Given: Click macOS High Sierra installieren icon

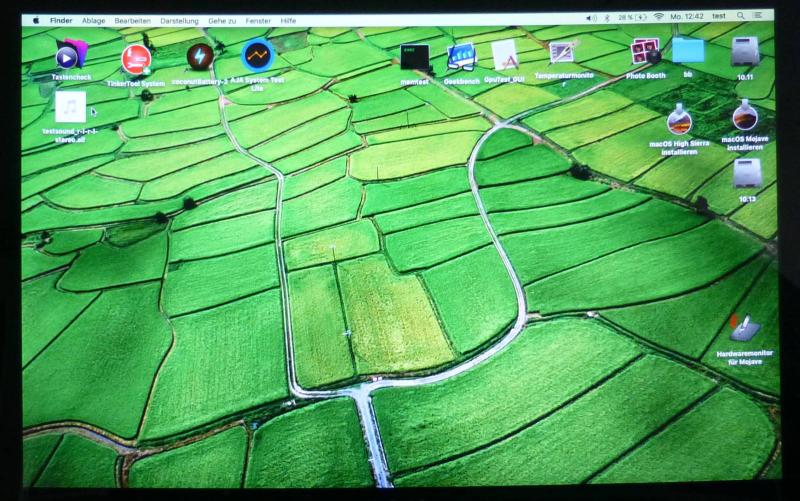Looking at the screenshot, I should coord(680,119).
